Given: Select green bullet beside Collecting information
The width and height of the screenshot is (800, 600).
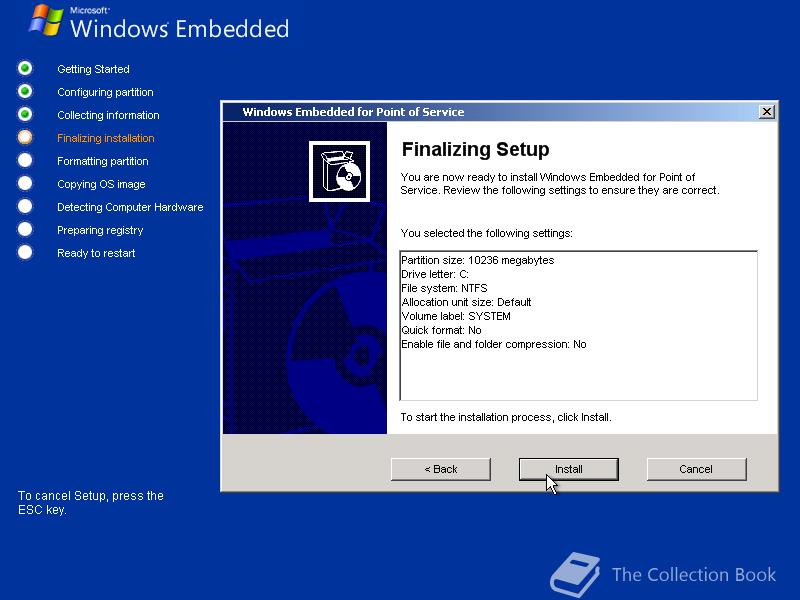Looking at the screenshot, I should [x=25, y=114].
